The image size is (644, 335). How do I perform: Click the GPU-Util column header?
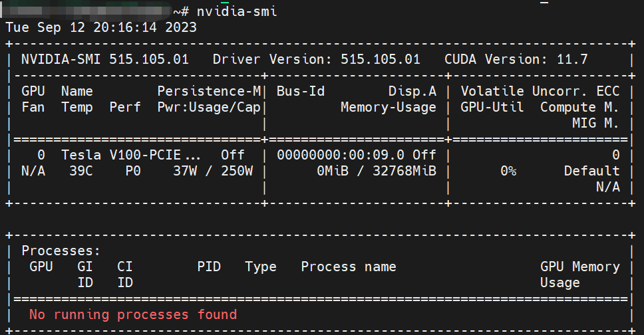point(492,107)
